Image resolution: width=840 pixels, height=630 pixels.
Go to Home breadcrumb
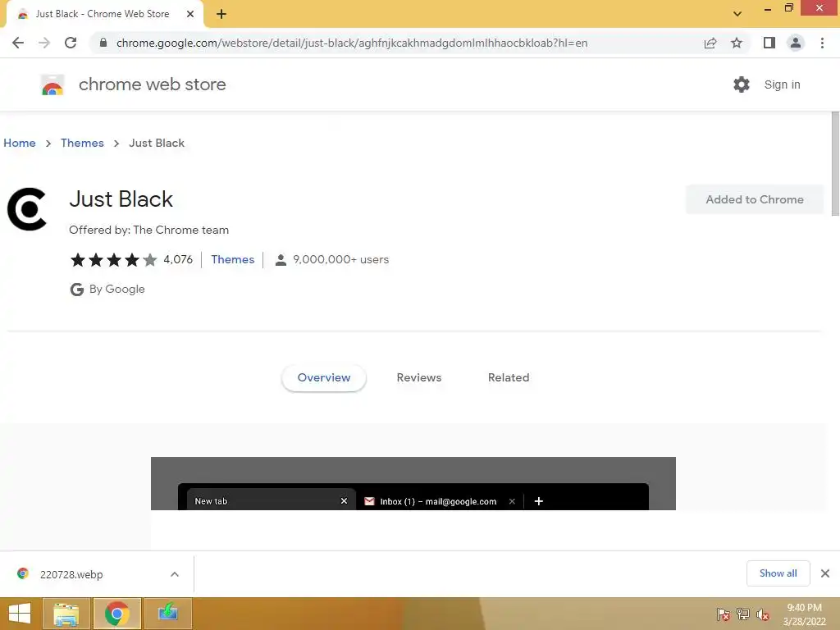[20, 143]
